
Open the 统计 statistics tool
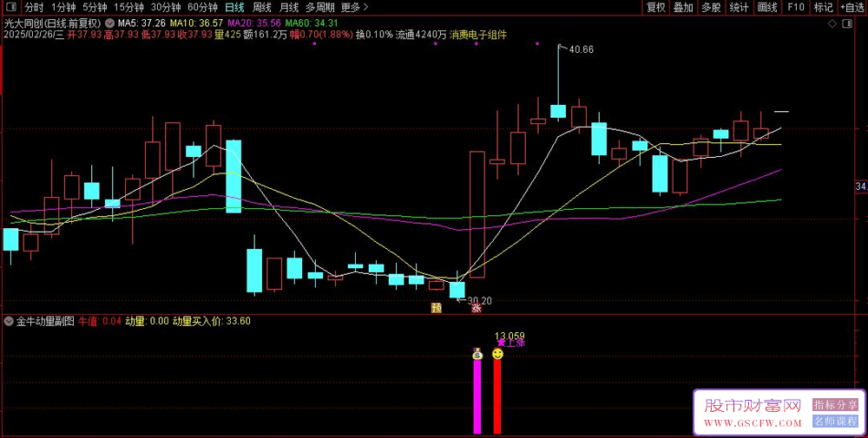pyautogui.click(x=739, y=7)
